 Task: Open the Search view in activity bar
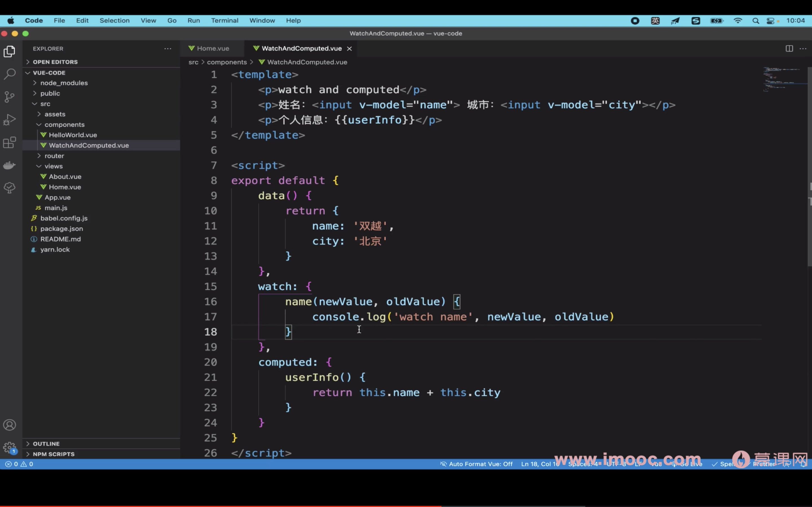coord(9,74)
